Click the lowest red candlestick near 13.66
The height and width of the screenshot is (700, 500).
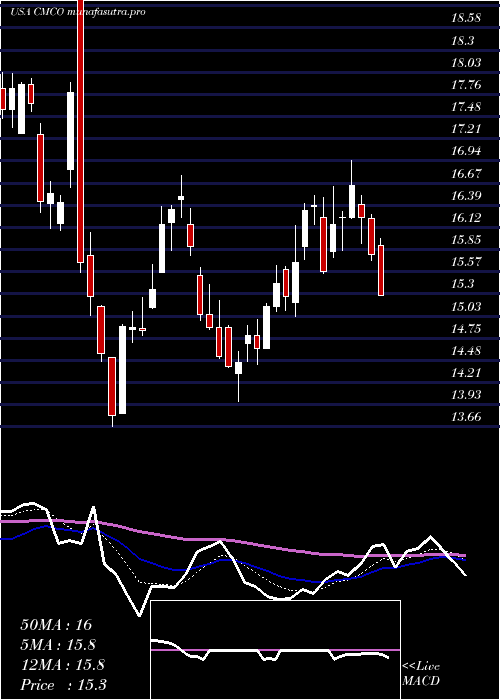[x=112, y=387]
